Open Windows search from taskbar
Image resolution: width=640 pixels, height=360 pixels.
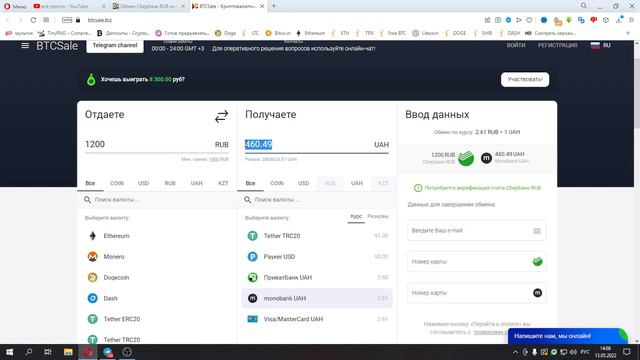click(x=29, y=352)
